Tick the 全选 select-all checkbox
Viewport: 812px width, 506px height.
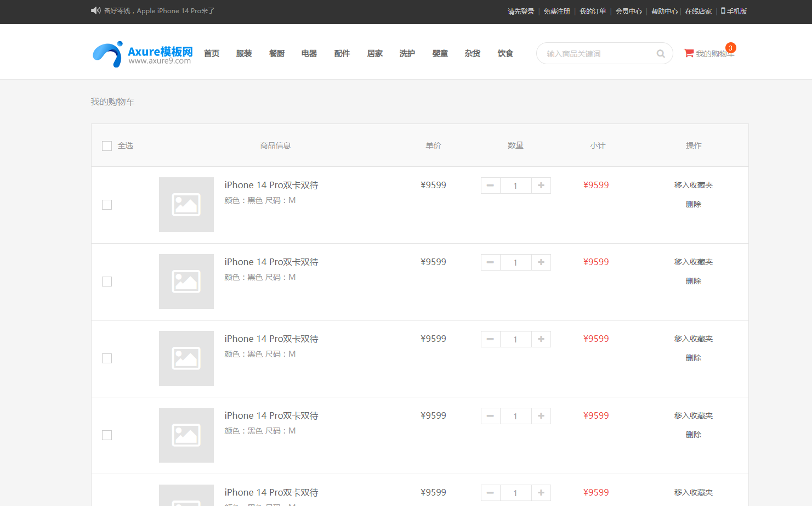[x=107, y=146]
